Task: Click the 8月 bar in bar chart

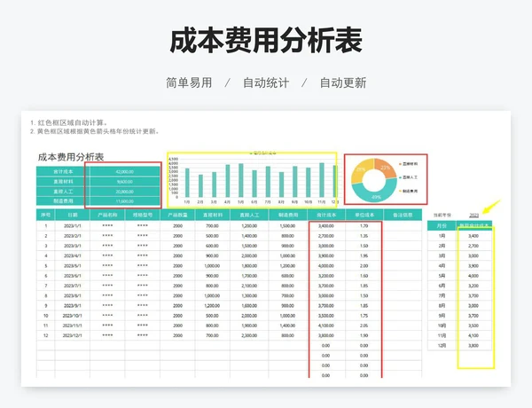Action: tap(281, 184)
